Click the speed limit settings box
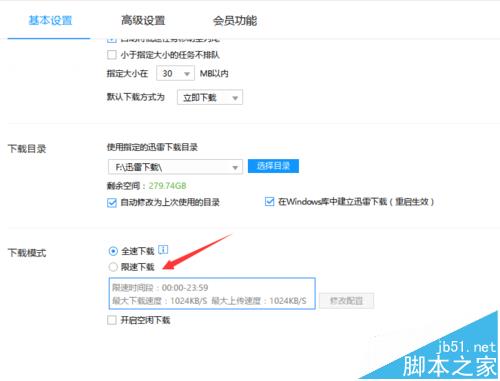Viewport: 500px width, 381px height. point(212,293)
